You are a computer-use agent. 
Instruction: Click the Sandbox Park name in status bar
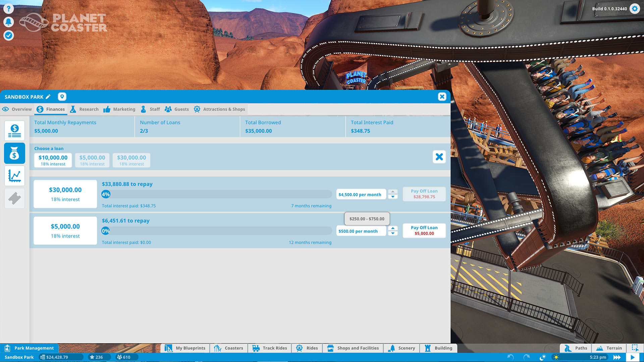[19, 357]
